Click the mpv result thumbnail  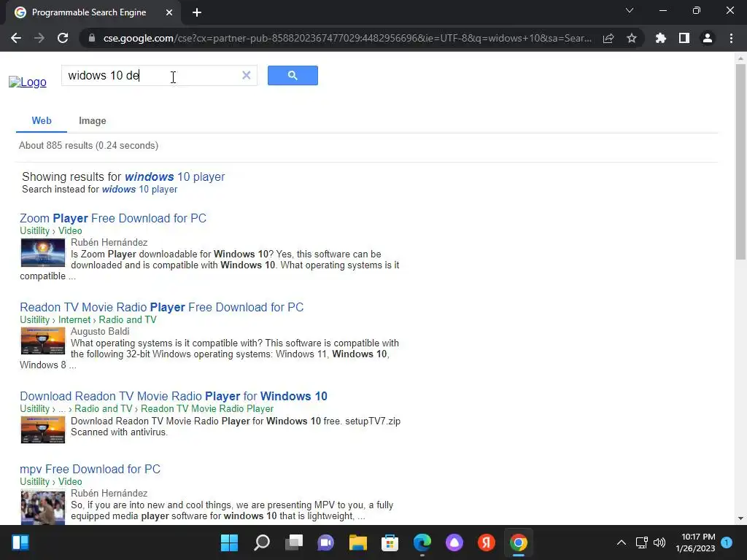[43, 507]
